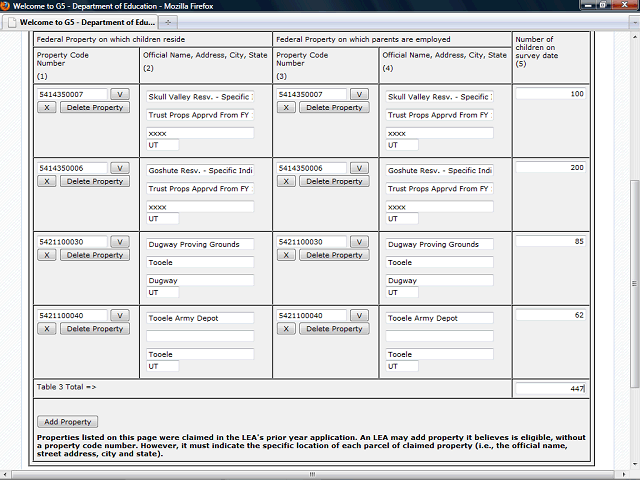Image resolution: width=640 pixels, height=480 pixels.
Task: Click empty address field under reside Tooele Army Depot
Action: tap(200, 336)
